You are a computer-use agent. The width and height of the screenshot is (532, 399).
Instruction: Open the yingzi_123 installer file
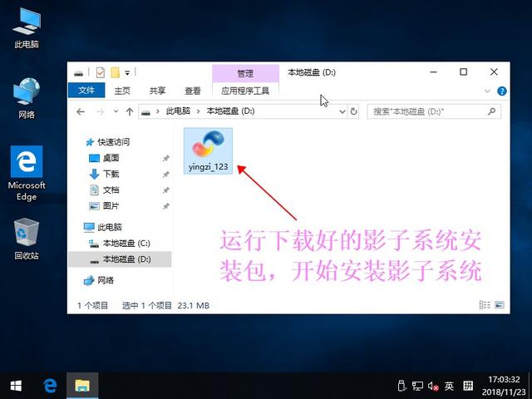point(208,150)
